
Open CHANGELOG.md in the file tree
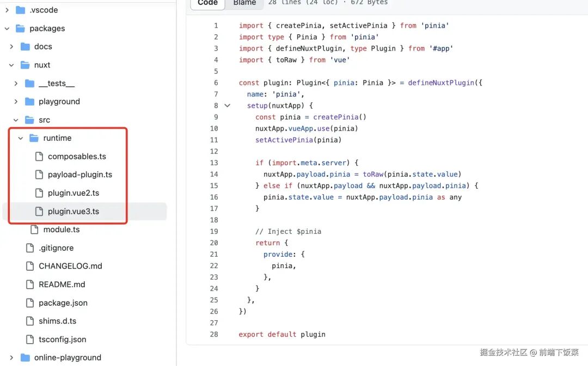(x=70, y=266)
